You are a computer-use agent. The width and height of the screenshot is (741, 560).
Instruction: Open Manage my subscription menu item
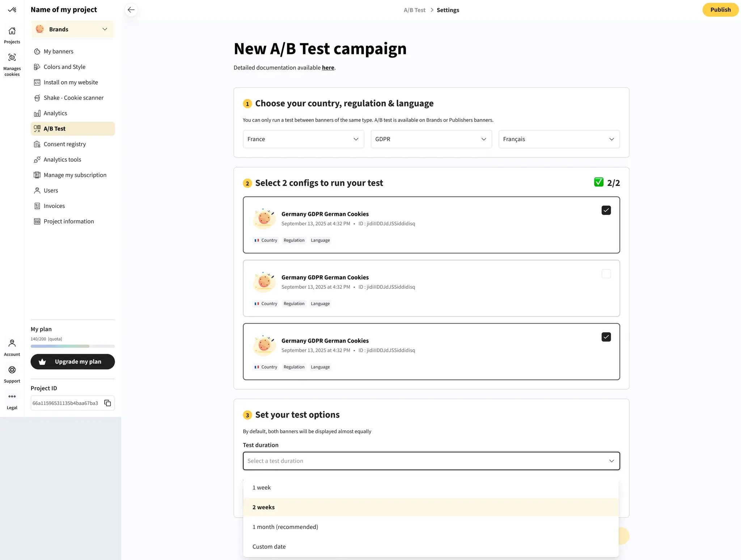[73, 175]
